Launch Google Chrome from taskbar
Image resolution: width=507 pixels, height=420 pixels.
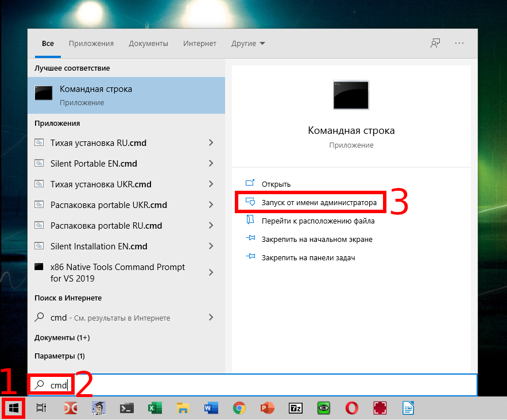click(x=239, y=409)
